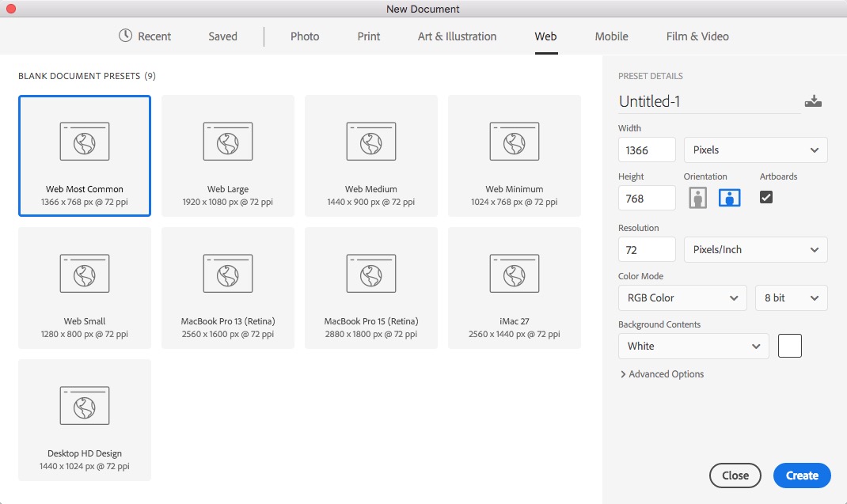Click the clock icon beside Recent
The height and width of the screenshot is (504, 847).
coord(125,36)
